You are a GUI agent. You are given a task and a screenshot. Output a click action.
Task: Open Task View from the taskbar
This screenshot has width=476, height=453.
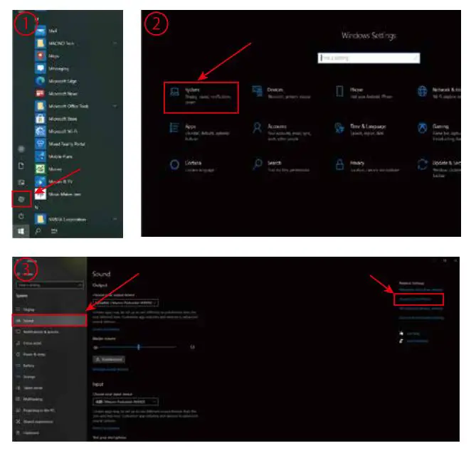(54, 231)
